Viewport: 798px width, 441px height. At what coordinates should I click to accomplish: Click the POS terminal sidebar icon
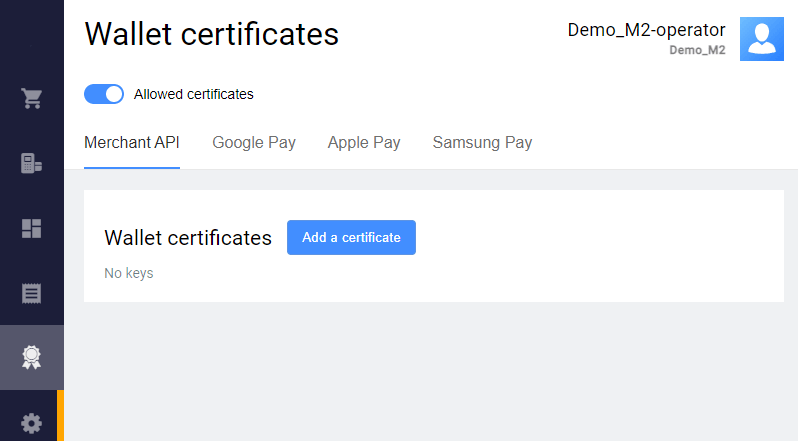31,163
